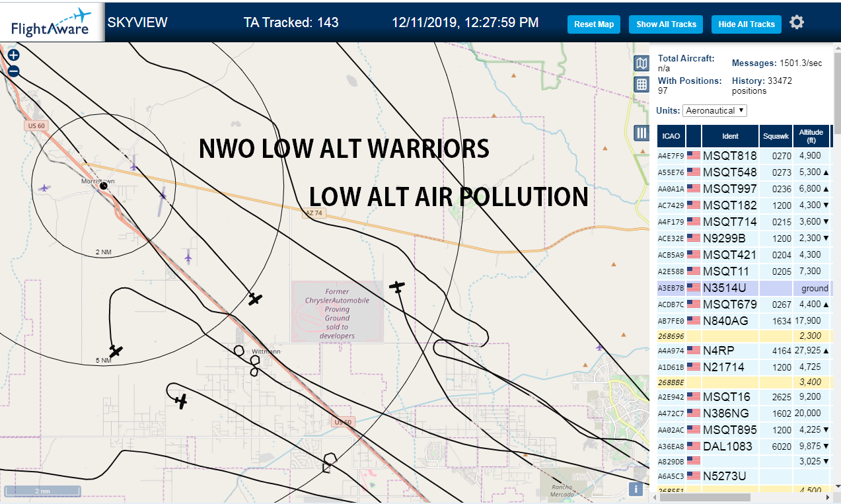Click the Show All Tracks button
Screen dimensions: 841x504
click(666, 24)
